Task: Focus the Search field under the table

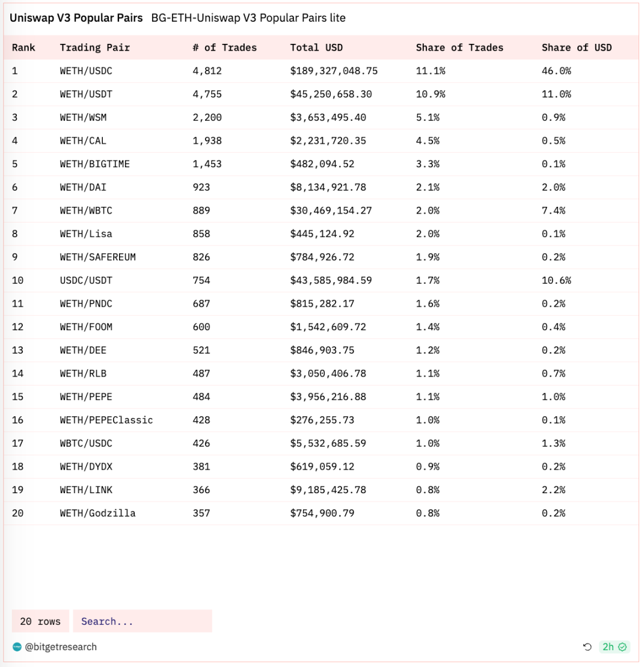Action: point(143,621)
